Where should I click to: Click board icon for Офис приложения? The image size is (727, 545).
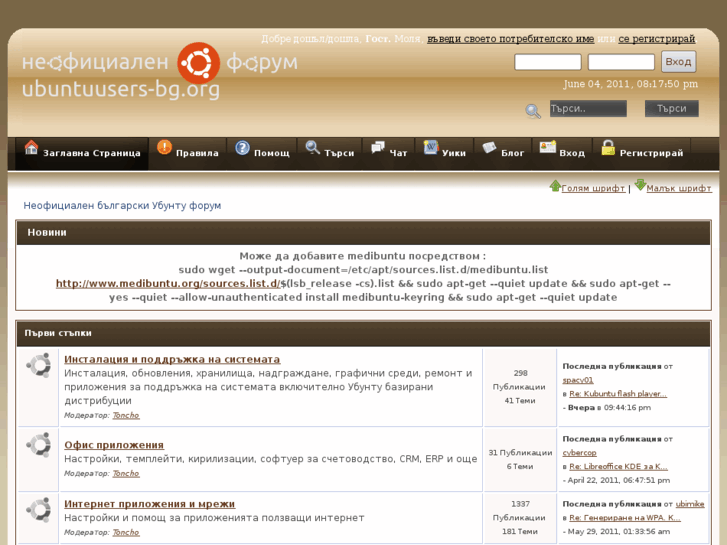(38, 444)
